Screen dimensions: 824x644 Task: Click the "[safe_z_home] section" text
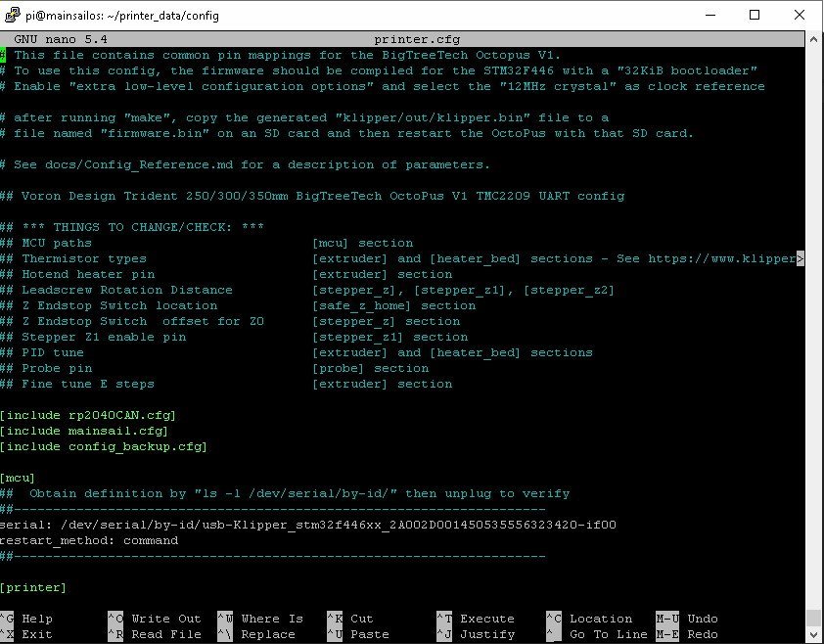click(394, 306)
